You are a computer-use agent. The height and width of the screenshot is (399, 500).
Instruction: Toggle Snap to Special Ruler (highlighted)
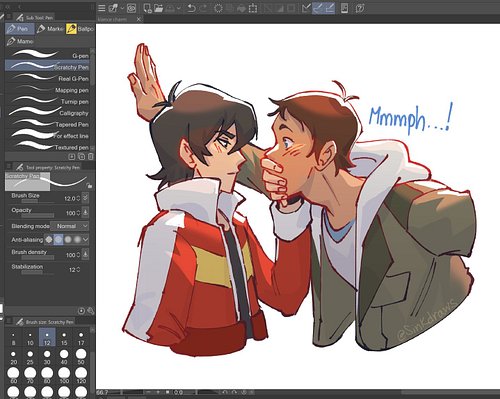coord(318,8)
